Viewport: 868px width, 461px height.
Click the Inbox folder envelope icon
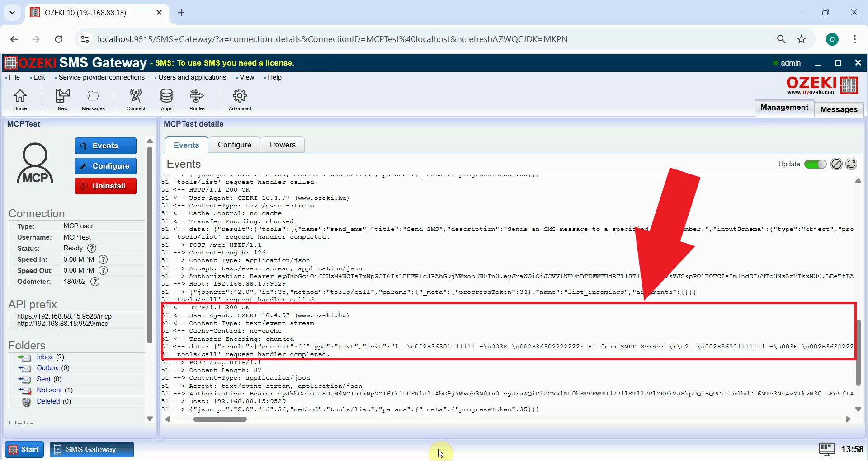coord(24,358)
